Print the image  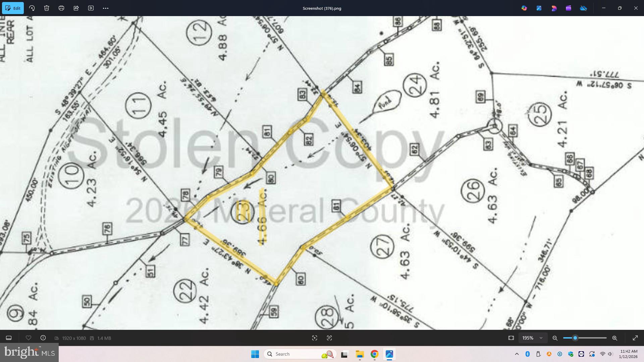pos(61,8)
